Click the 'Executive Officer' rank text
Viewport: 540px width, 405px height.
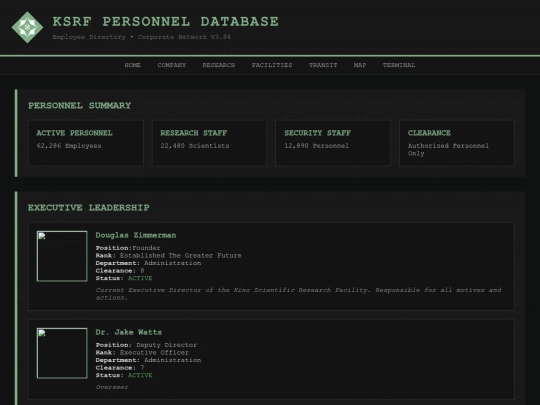tap(154, 353)
